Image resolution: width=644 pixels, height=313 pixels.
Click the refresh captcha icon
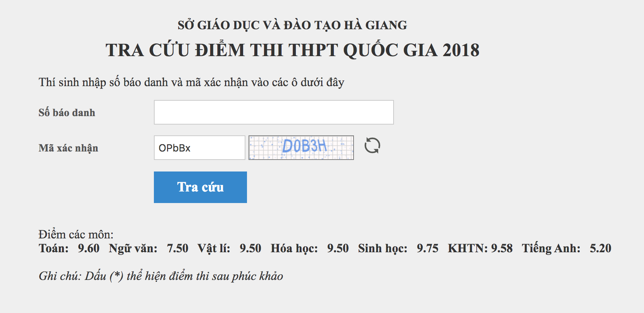coord(372,146)
